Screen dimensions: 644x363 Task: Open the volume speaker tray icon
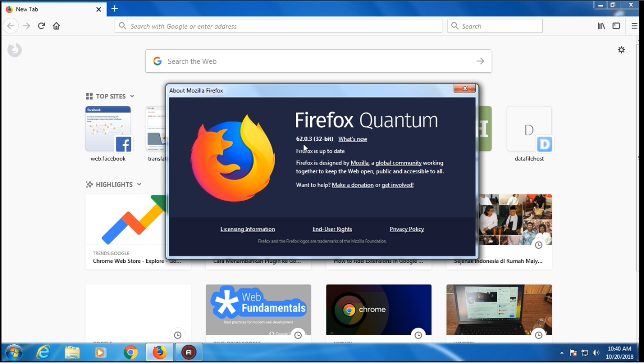click(596, 353)
